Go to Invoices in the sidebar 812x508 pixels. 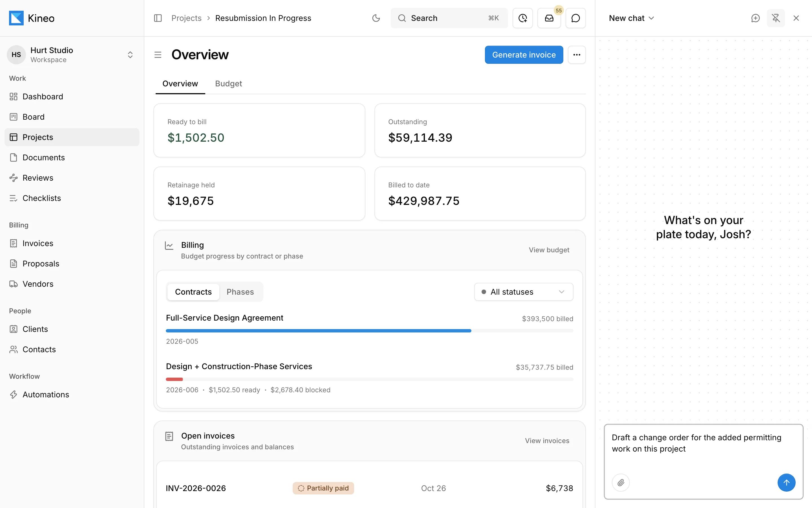coord(72,243)
